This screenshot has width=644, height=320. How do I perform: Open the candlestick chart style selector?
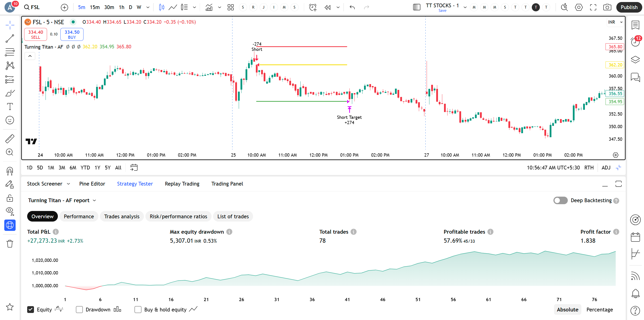[x=162, y=7]
